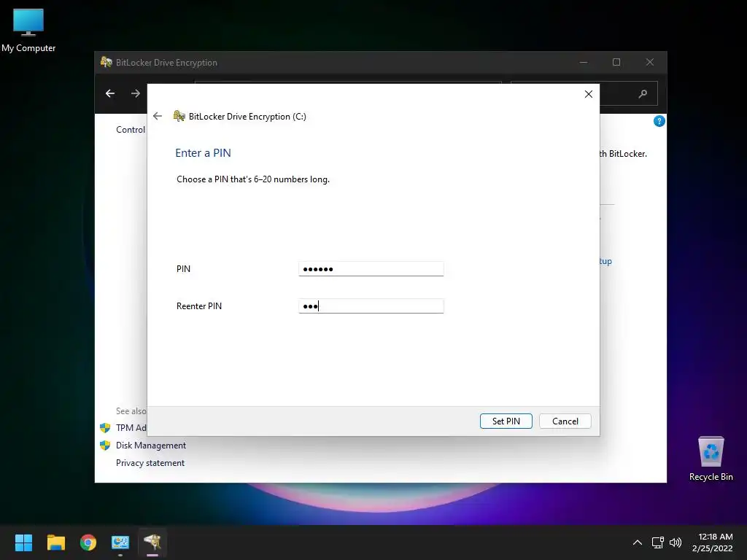Click the BitLocker icon in window title bar

point(106,62)
